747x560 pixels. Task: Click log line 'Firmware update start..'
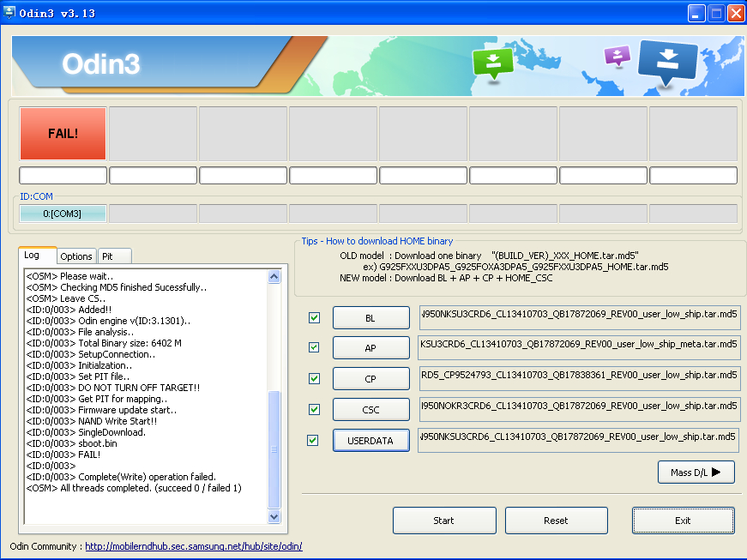tap(101, 410)
